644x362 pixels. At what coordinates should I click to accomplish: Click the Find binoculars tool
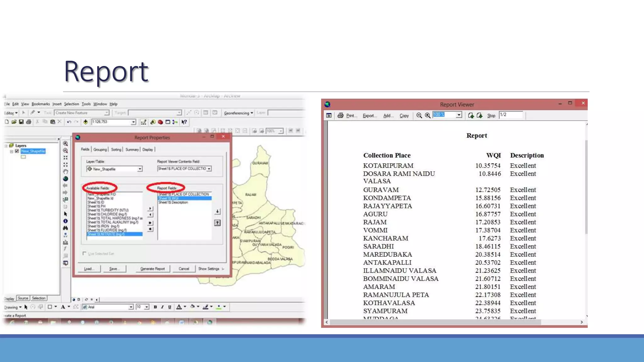65,228
